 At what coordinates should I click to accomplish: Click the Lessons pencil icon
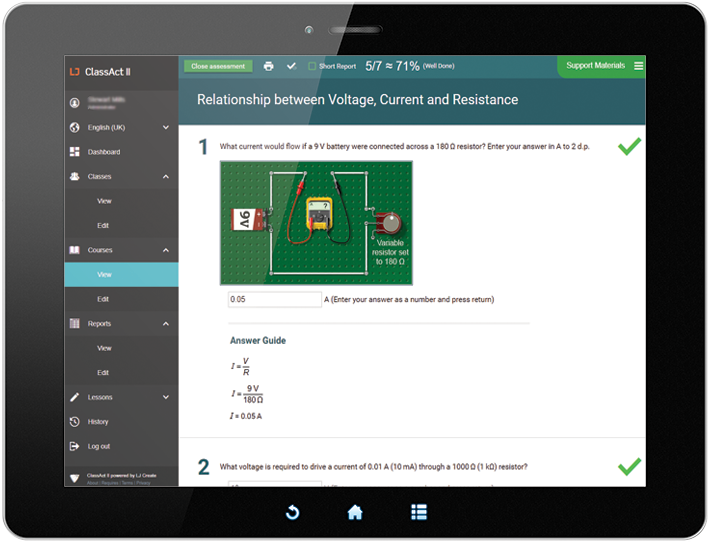(x=75, y=397)
